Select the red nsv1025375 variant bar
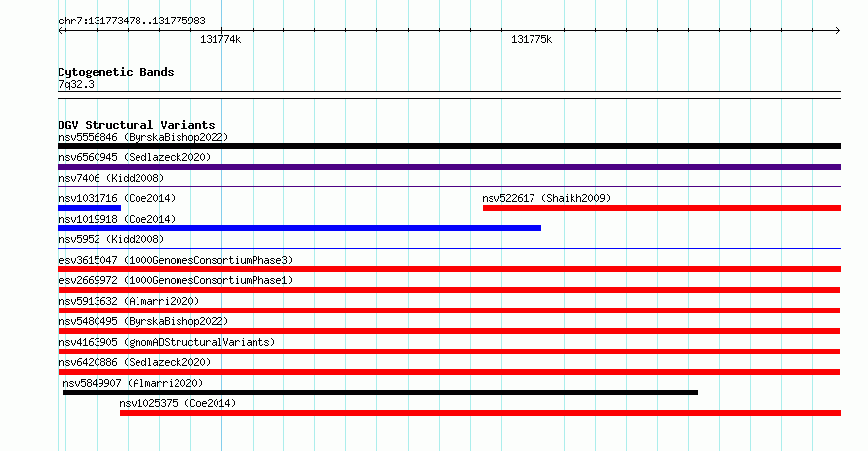Viewport: 868px width, 451px height. point(481,413)
